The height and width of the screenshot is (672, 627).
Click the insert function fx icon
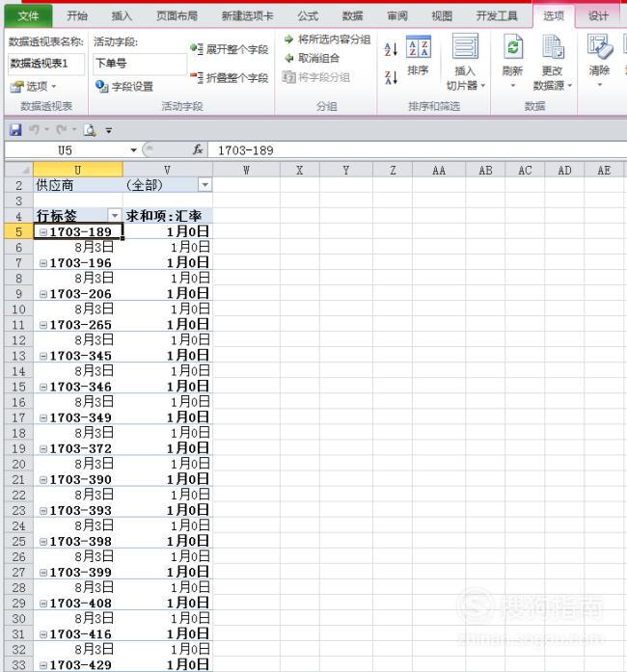(198, 150)
